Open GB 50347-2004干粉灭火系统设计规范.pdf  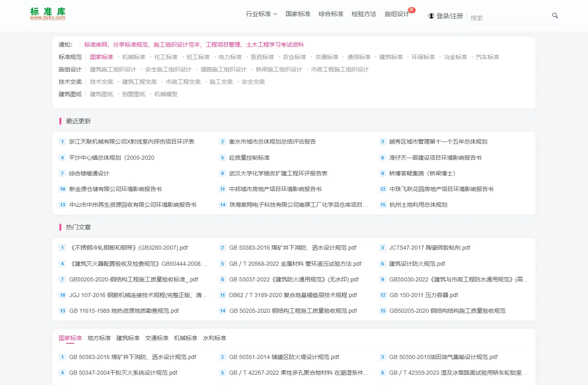(123, 373)
